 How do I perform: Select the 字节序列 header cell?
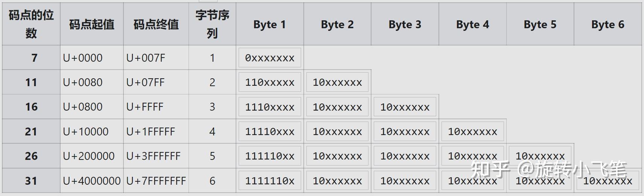click(x=212, y=24)
